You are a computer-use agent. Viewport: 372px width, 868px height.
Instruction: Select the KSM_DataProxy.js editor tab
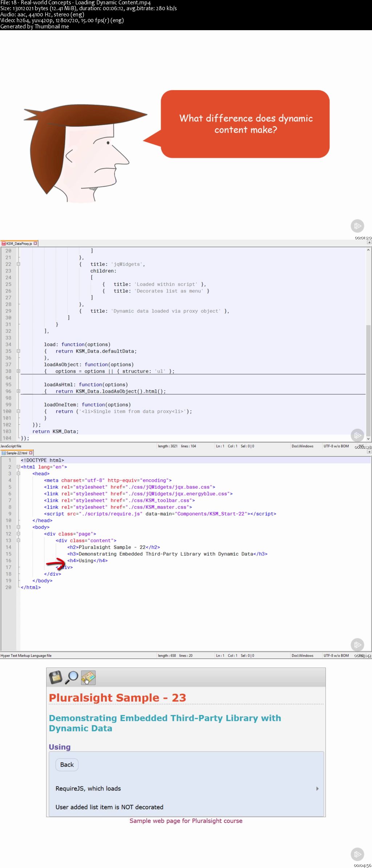click(x=19, y=243)
